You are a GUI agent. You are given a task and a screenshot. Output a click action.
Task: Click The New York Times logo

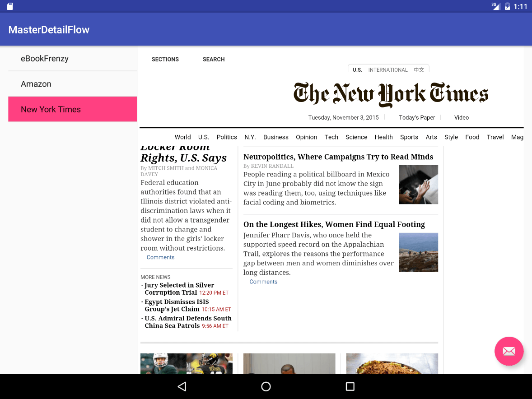(391, 94)
